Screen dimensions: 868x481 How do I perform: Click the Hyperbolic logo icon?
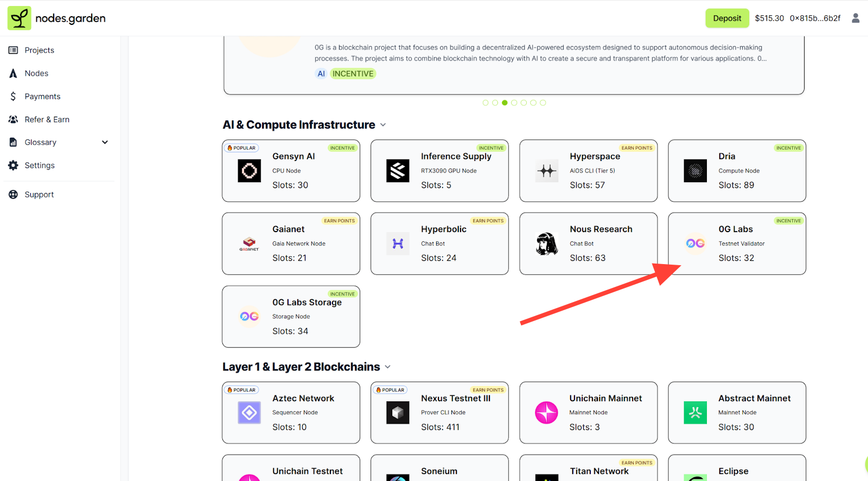398,243
